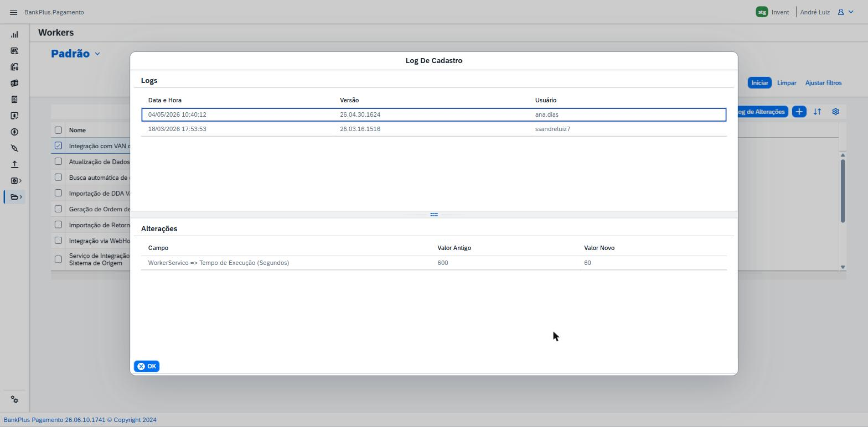This screenshot has width=868, height=427.
Task: Click the Versão column header
Action: pyautogui.click(x=349, y=100)
